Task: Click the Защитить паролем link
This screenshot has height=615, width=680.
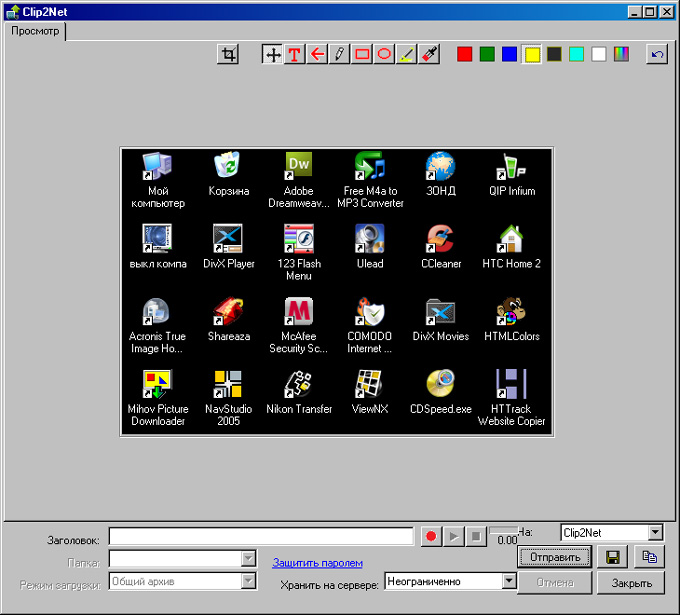Action: pos(317,563)
